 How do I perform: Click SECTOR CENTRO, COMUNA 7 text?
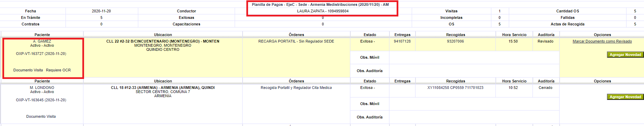point(163,92)
